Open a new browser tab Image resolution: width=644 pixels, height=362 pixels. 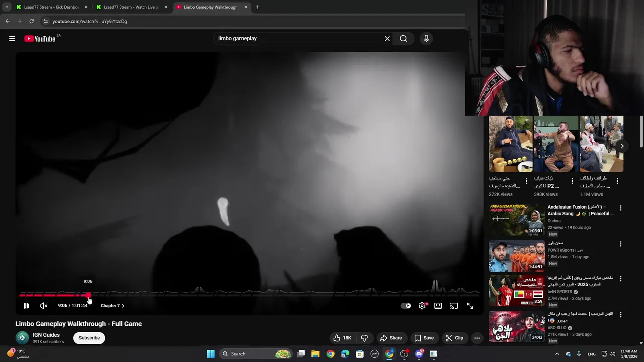pos(258,7)
